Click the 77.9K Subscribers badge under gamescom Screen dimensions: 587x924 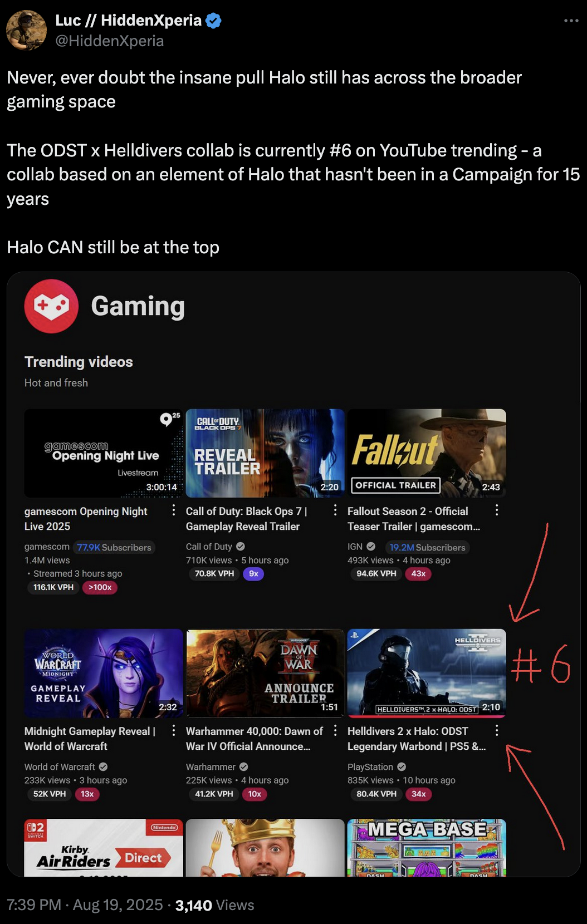point(114,547)
